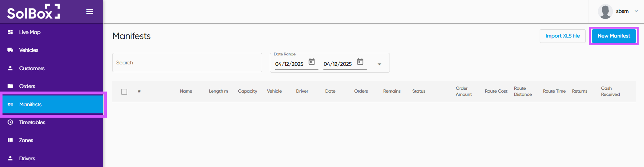The image size is (644, 167).
Task: Click the sbsm profile avatar
Action: click(605, 11)
